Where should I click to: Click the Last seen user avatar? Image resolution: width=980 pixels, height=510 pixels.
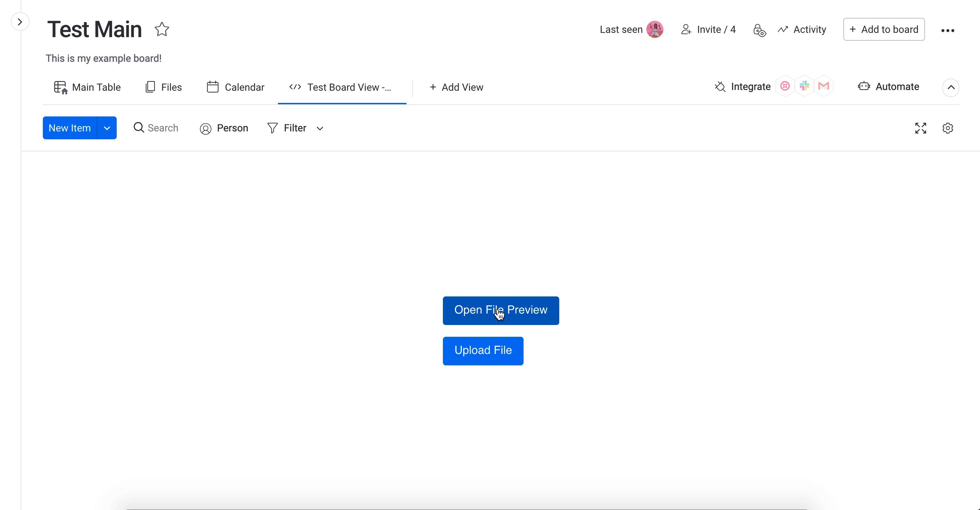pyautogui.click(x=655, y=29)
